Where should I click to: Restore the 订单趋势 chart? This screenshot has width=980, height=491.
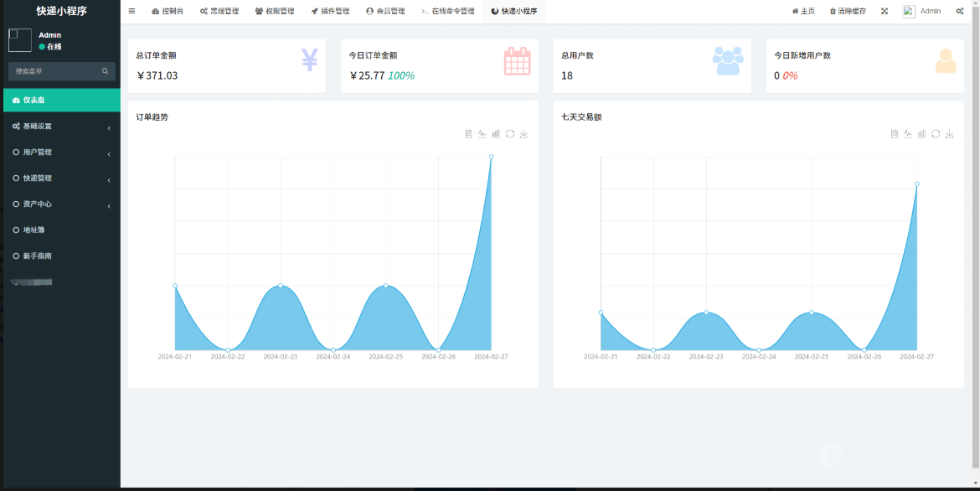(x=510, y=134)
